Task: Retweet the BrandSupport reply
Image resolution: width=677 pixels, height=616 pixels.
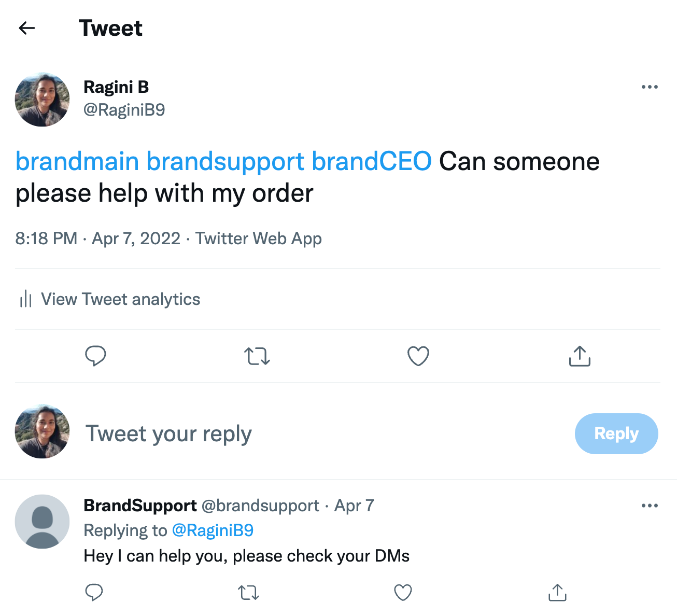Action: point(248,592)
